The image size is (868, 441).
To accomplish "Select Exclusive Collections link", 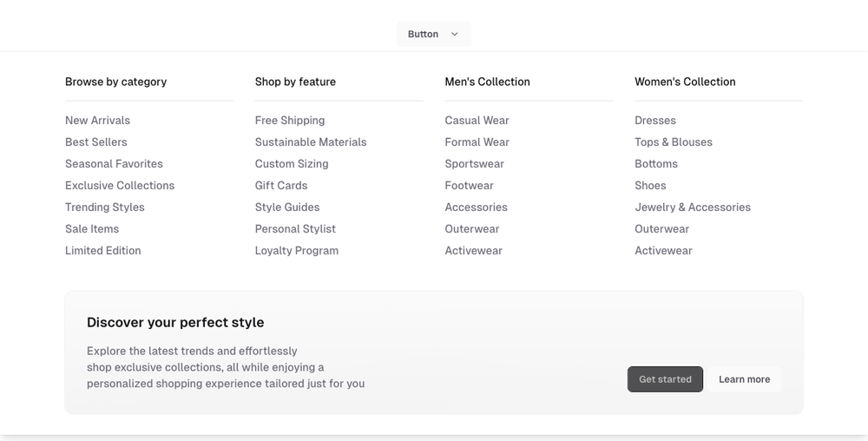I will 120,186.
